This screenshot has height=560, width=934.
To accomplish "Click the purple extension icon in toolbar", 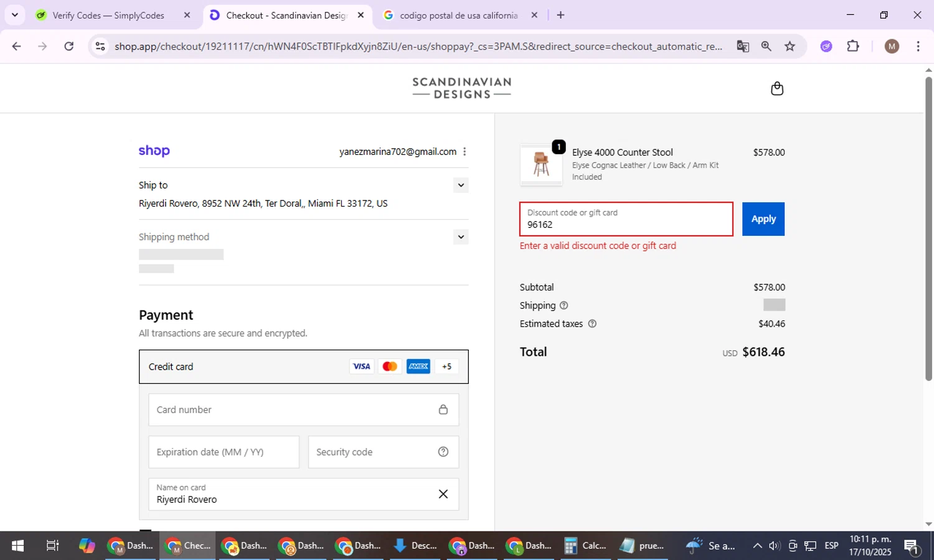I will tap(826, 46).
